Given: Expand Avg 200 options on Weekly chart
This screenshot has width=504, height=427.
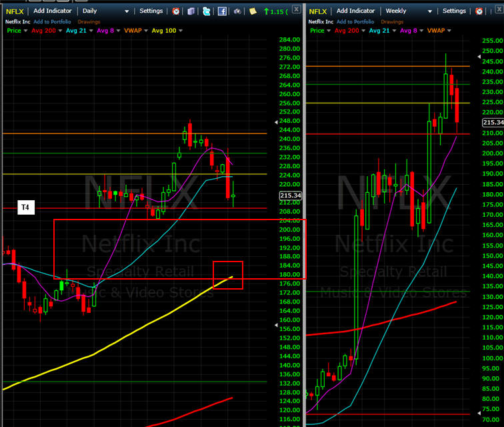Looking at the screenshot, I should [363, 31].
